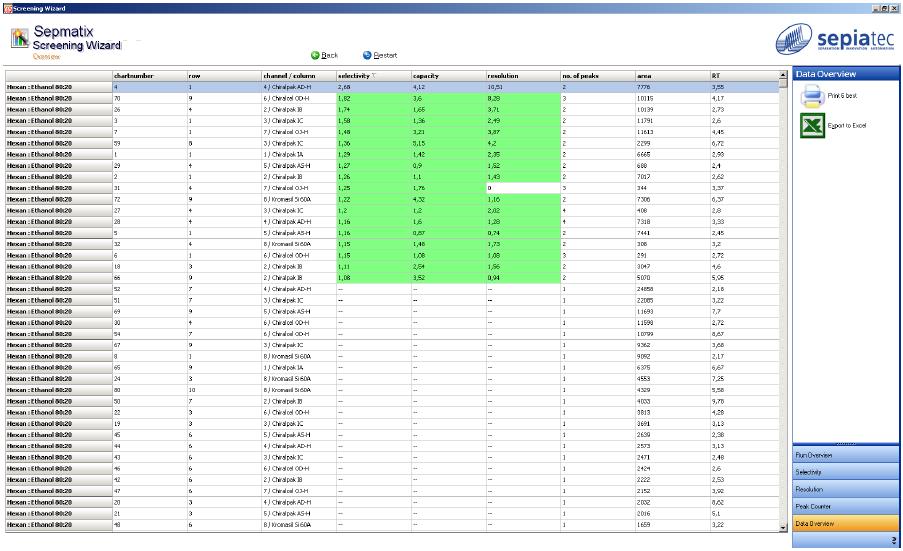Click the Export to Excel text link
Screen dimensions: 903x551
coord(846,127)
